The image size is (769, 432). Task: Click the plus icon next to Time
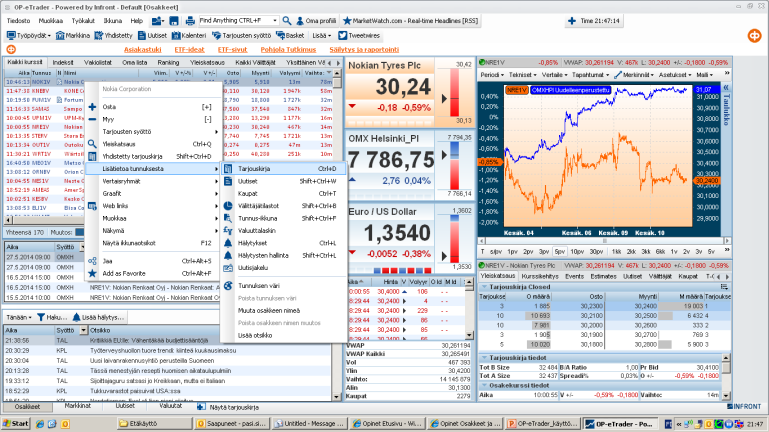(x=572, y=21)
